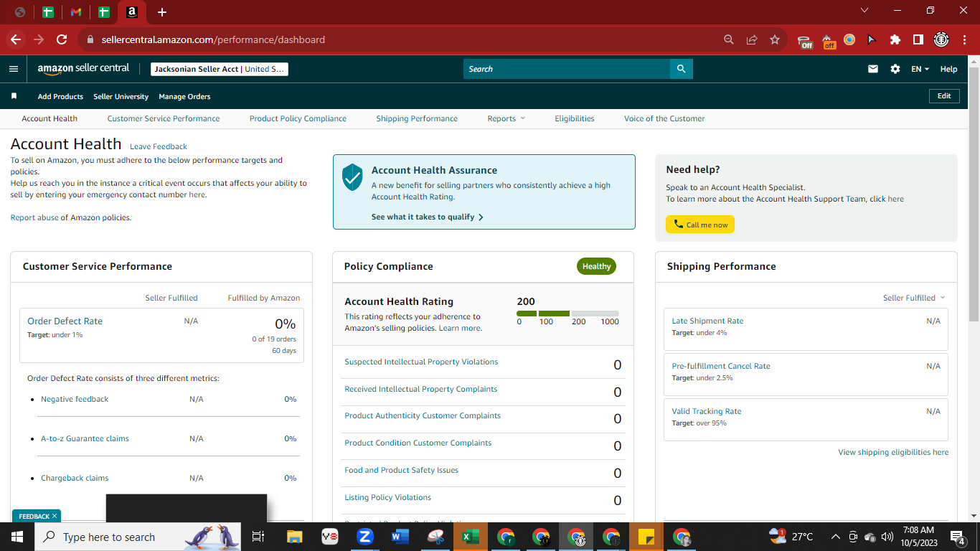Viewport: 980px width, 551px height.
Task: Open the Order Defect Rate link
Action: click(65, 321)
